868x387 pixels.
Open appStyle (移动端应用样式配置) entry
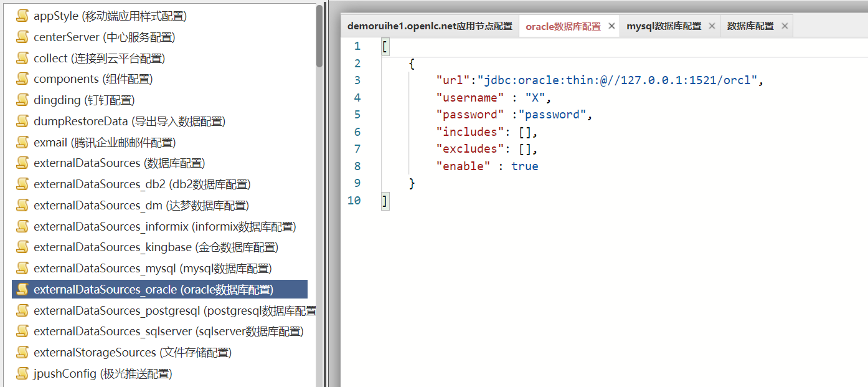[110, 16]
